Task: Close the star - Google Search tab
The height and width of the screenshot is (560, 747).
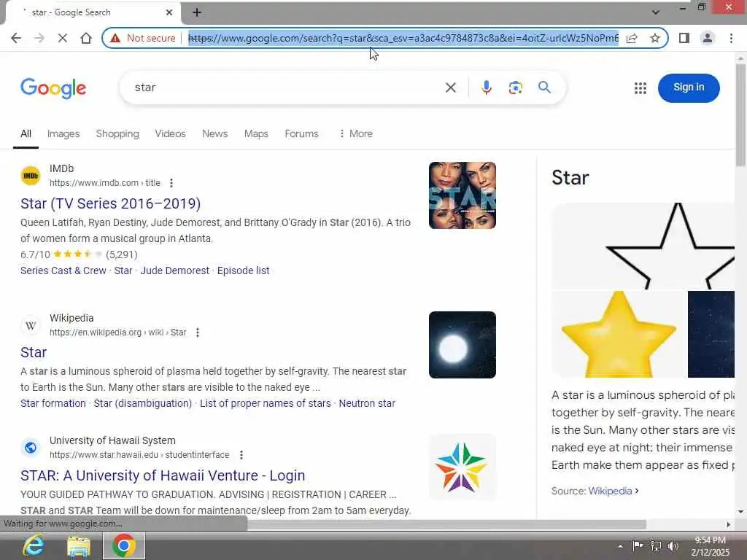Action: tap(169, 12)
